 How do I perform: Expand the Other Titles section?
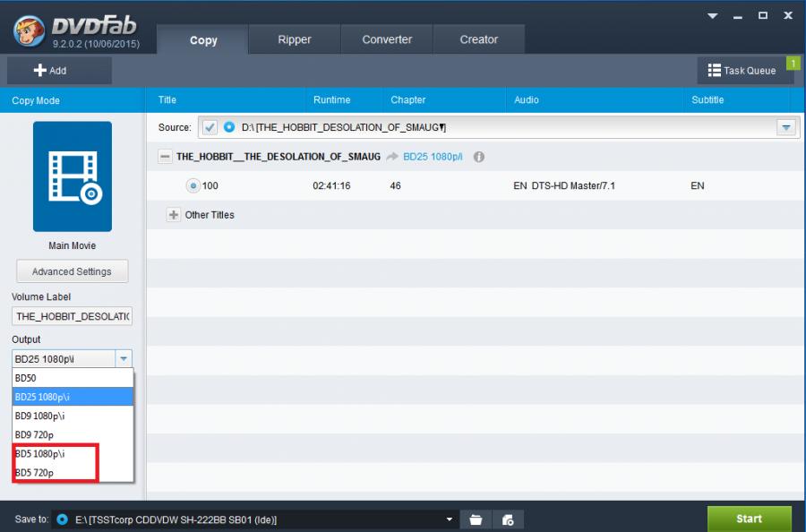pos(174,215)
